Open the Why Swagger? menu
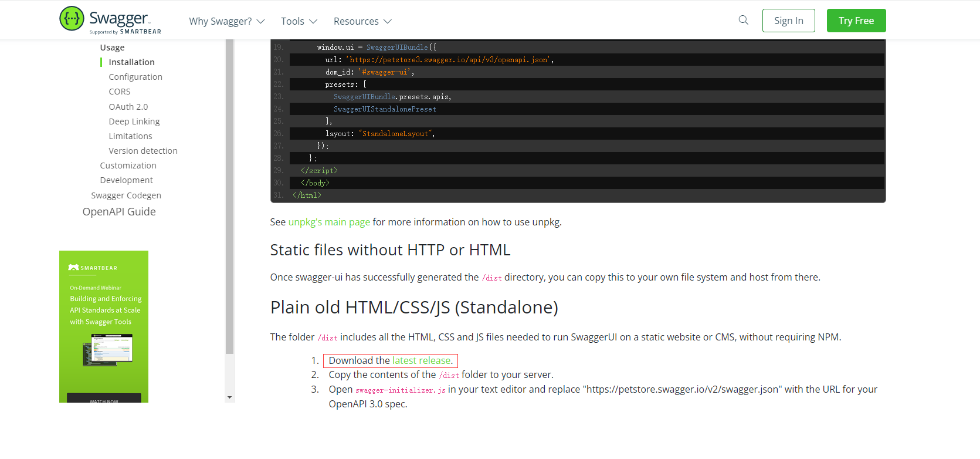 click(x=227, y=21)
